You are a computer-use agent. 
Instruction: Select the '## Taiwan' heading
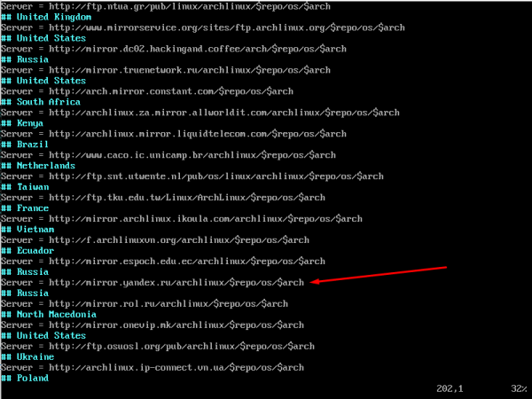point(25,187)
